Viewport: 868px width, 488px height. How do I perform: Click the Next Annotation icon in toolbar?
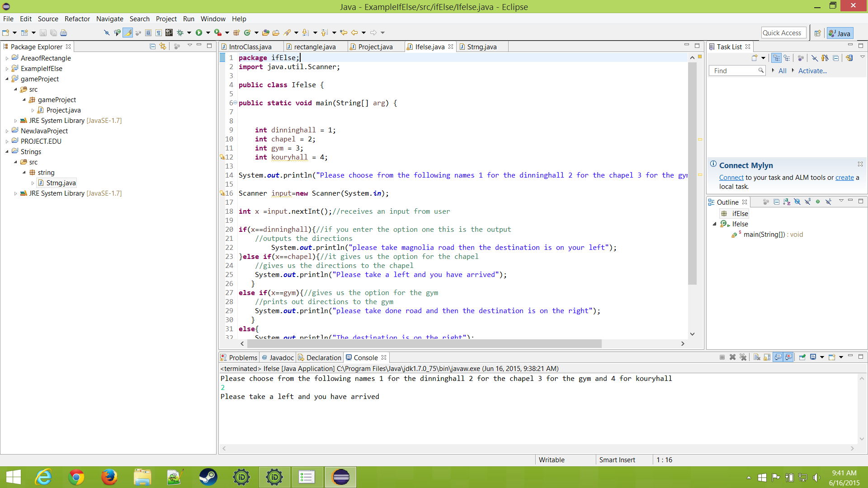point(305,33)
